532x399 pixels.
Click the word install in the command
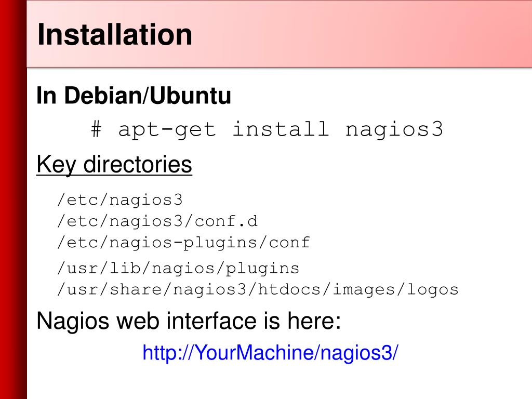(x=281, y=129)
